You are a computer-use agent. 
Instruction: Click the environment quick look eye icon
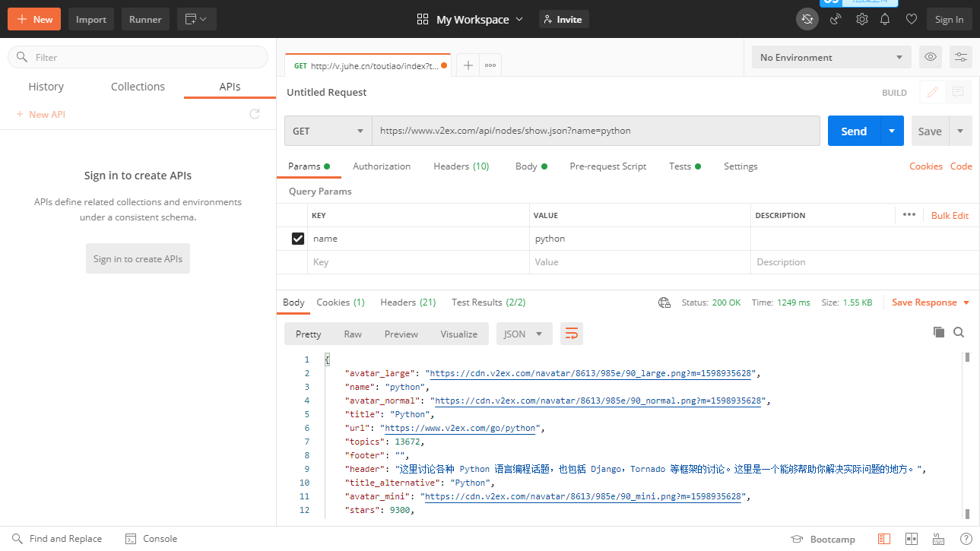tap(929, 57)
